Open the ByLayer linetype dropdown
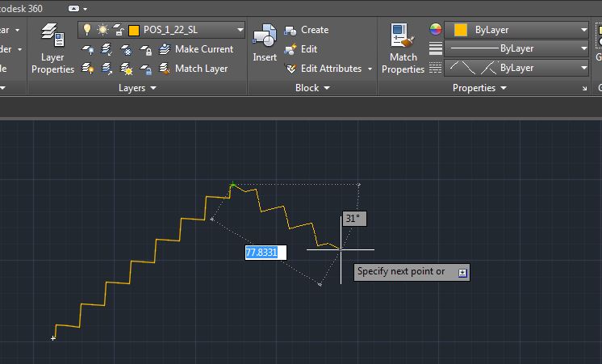Image resolution: width=602 pixels, height=364 pixels. point(583,68)
